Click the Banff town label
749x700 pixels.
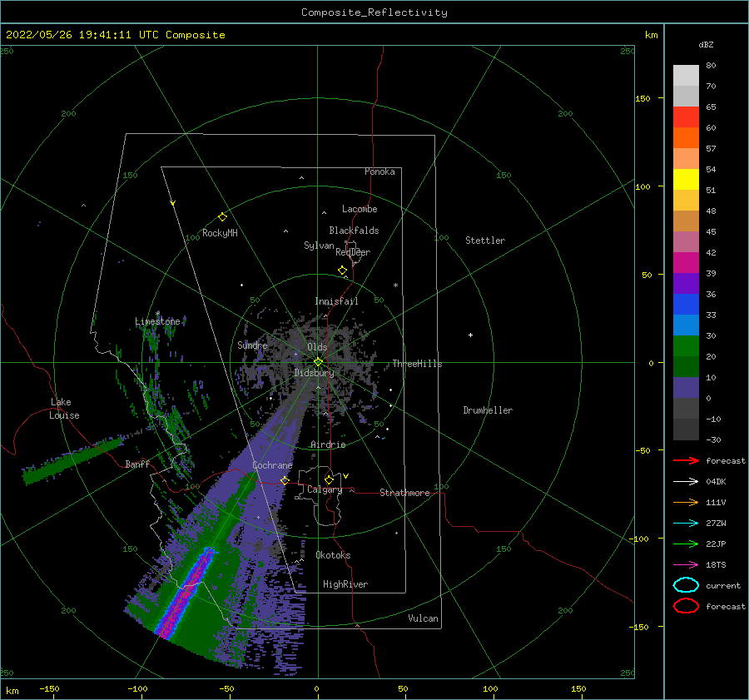click(x=137, y=464)
